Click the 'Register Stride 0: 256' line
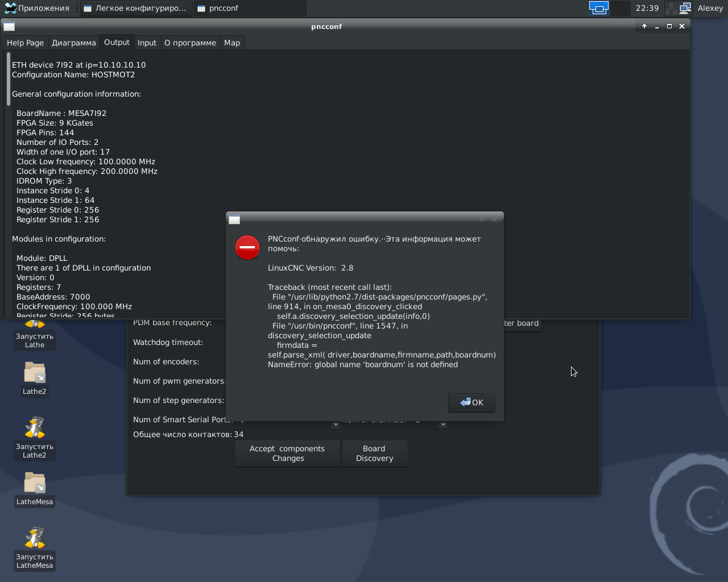The height and width of the screenshot is (582, 728). pyautogui.click(x=58, y=210)
